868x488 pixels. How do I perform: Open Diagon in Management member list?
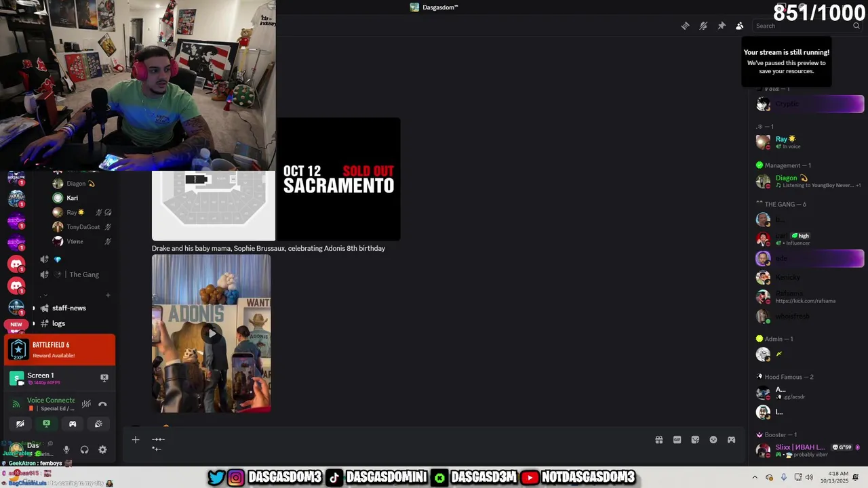pos(809,181)
